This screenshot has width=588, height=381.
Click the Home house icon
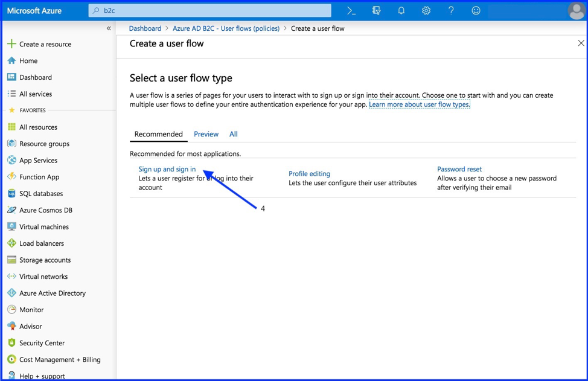pyautogui.click(x=11, y=60)
